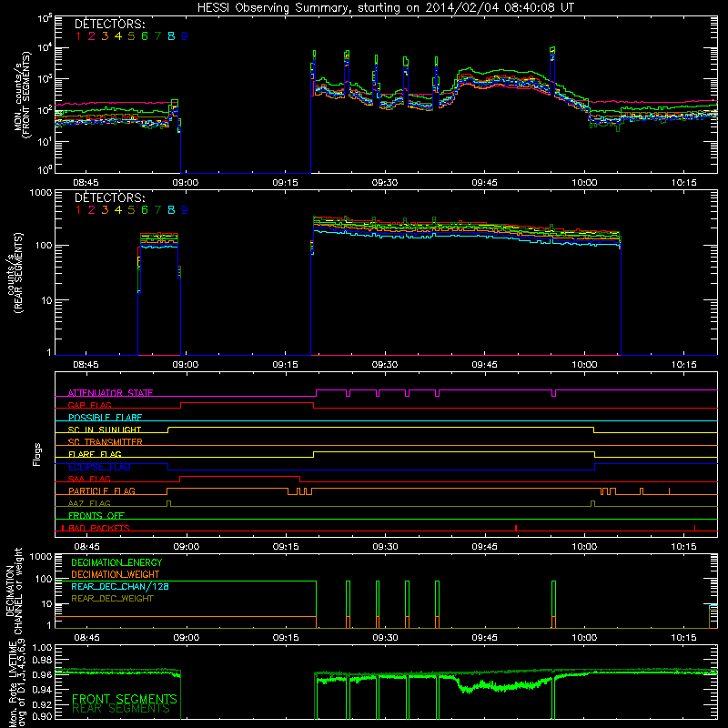This screenshot has height=728, width=728.
Task: Select the DETECTORS: label in the rear segments panel
Action: point(110,197)
